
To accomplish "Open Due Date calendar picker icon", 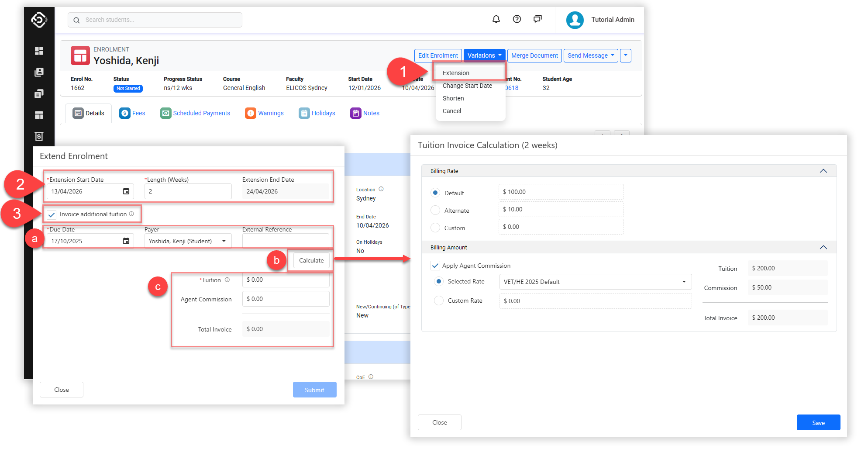I will (126, 241).
